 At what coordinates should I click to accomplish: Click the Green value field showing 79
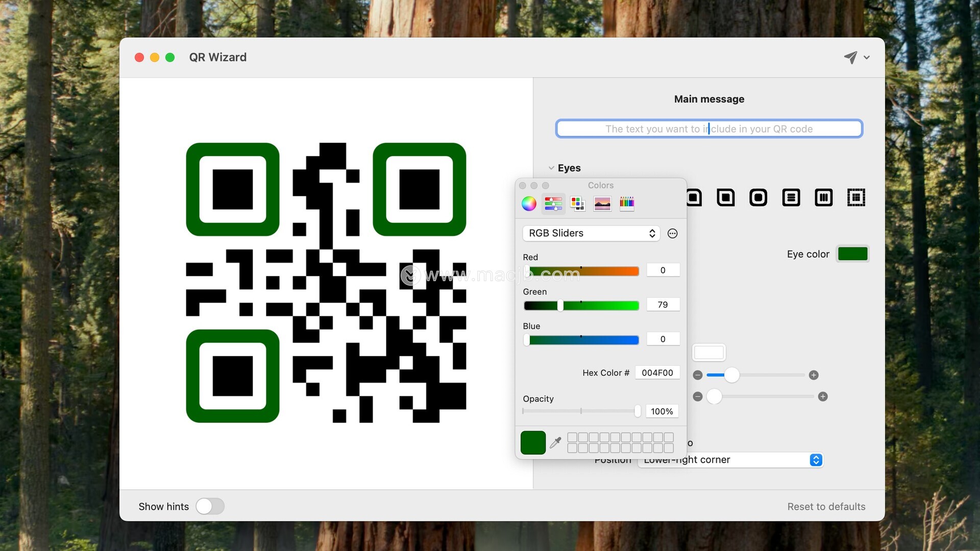[663, 305]
